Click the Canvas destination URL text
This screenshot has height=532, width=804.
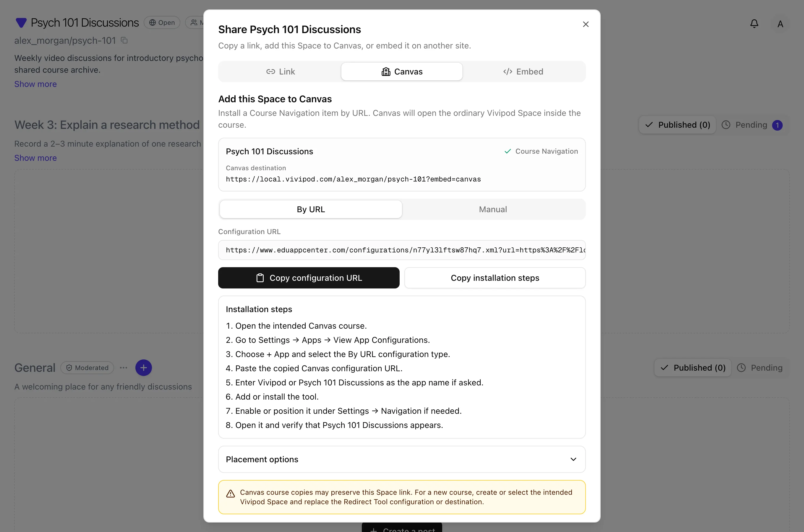point(353,179)
